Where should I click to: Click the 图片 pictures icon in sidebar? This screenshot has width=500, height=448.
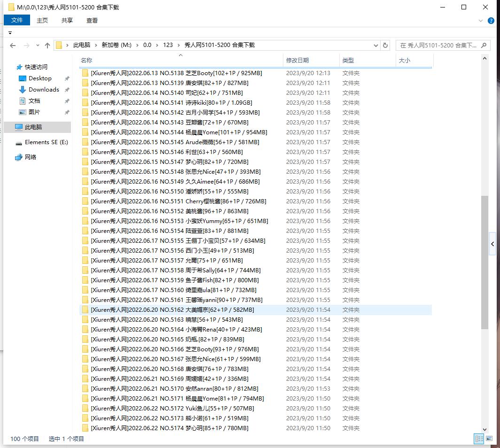click(23, 112)
